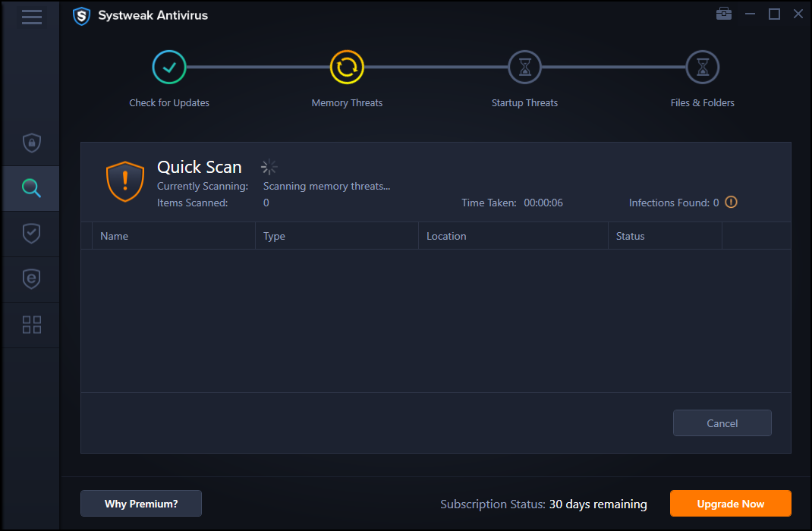
Task: Open the toolbox briefcase icon
Action: pos(723,14)
